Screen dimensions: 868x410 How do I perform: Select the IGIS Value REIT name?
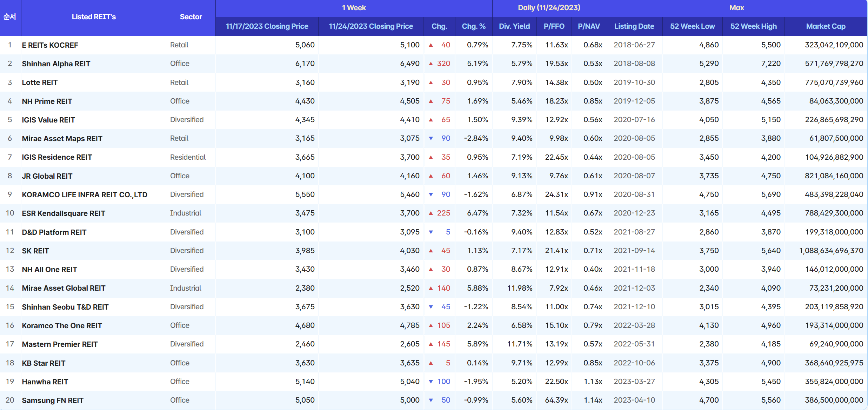(x=48, y=120)
